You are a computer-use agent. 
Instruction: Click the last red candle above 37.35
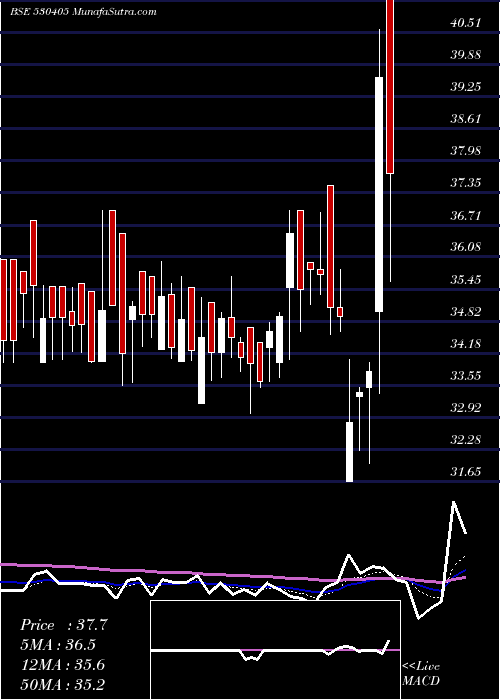tap(390, 87)
